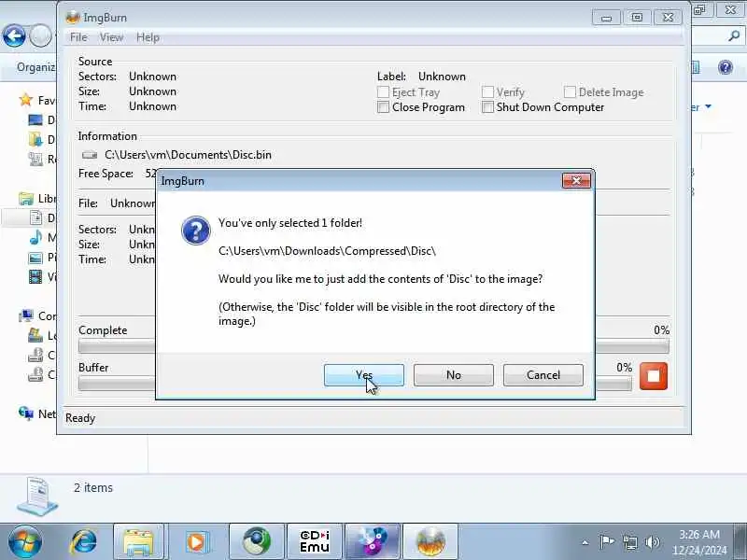This screenshot has width=747, height=560.
Task: Click the C:\Users\vm\Documents\Disc.bin path text
Action: point(189,155)
